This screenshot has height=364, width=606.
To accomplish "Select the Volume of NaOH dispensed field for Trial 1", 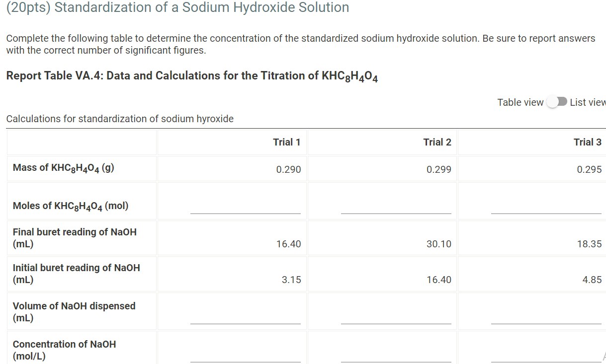I will click(x=246, y=323).
